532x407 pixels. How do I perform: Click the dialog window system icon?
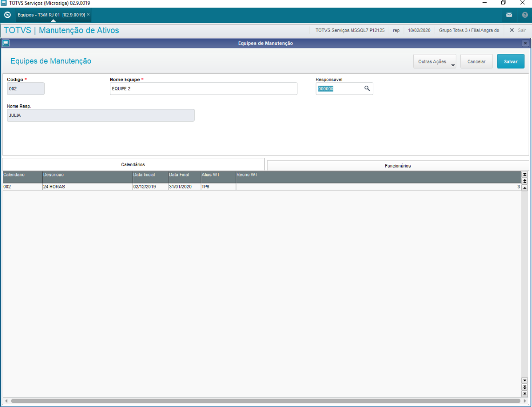[6, 43]
